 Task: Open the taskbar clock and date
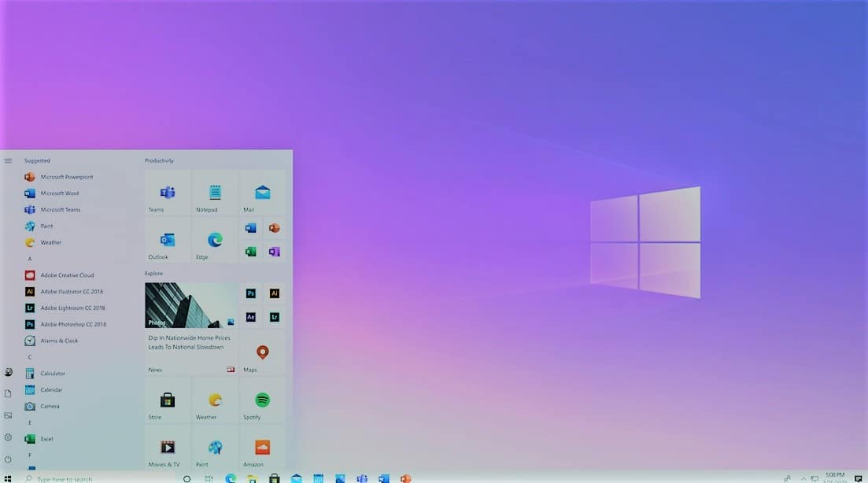(x=835, y=478)
